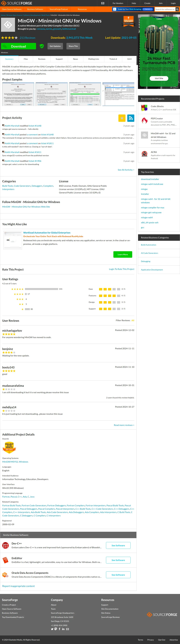The height and width of the screenshot is (644, 180).
Task: Open Login To Rate This Project link
Action: (x=122, y=269)
